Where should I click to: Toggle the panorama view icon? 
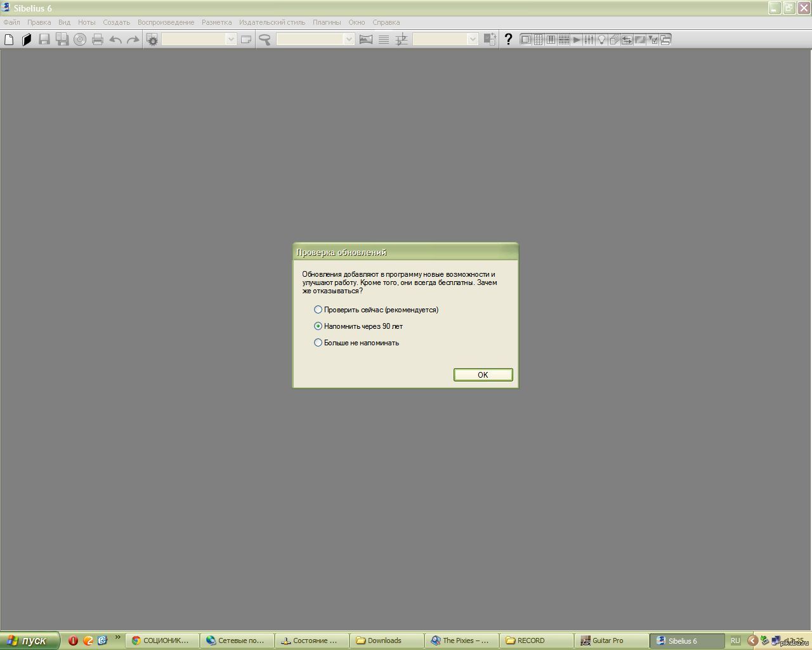(x=366, y=39)
